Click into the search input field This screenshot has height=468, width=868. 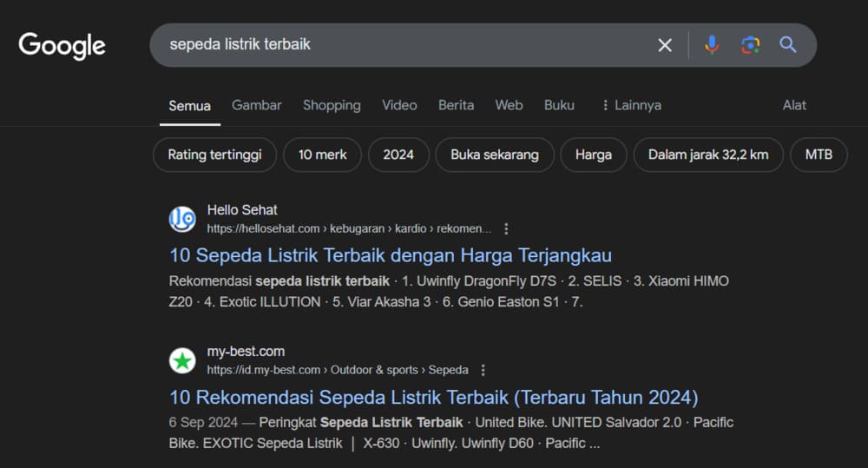coord(399,44)
